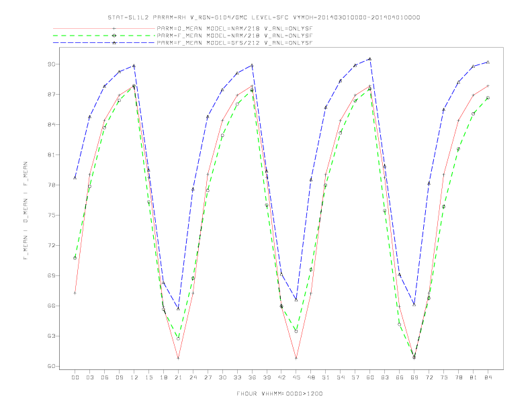Click the y-axis tick value 63
The height and width of the screenshot is (411, 532).
click(51, 336)
